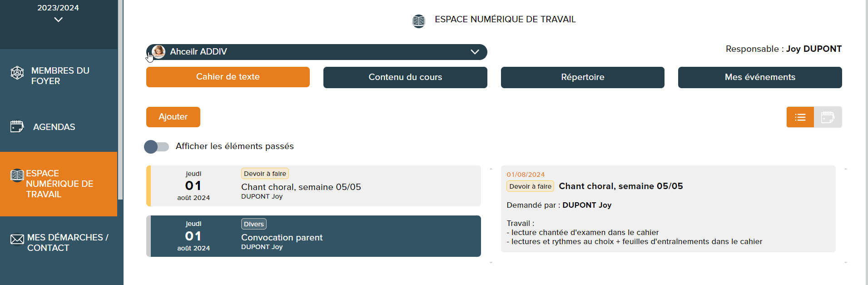Switch to list view
This screenshot has height=285, width=868.
800,117
